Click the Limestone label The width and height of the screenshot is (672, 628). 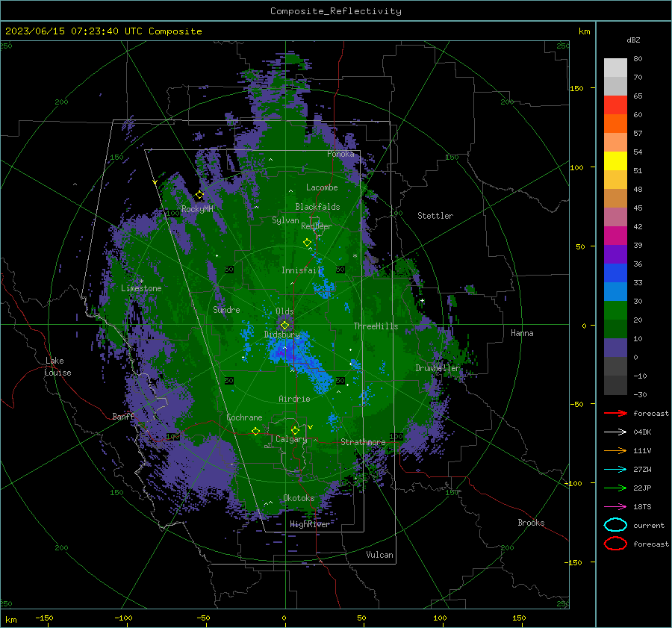141,288
